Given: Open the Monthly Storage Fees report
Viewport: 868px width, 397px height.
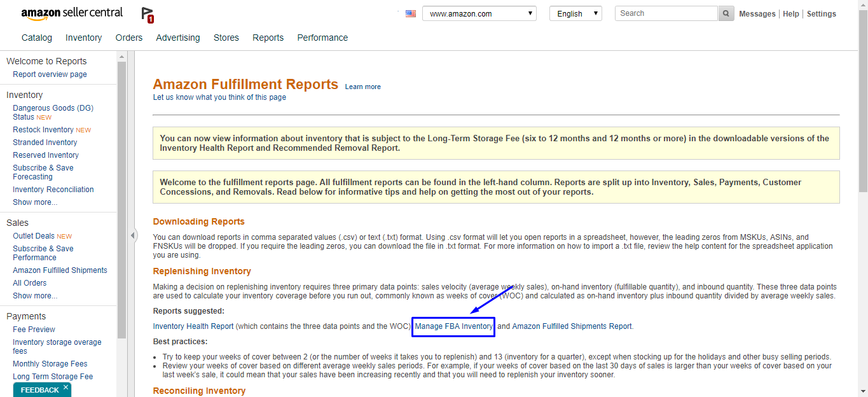Looking at the screenshot, I should 50,364.
